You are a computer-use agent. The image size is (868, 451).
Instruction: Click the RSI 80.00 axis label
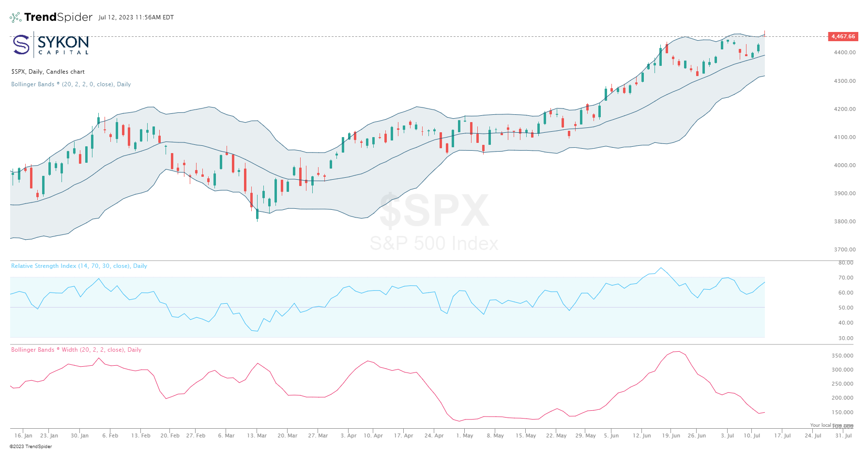click(846, 263)
